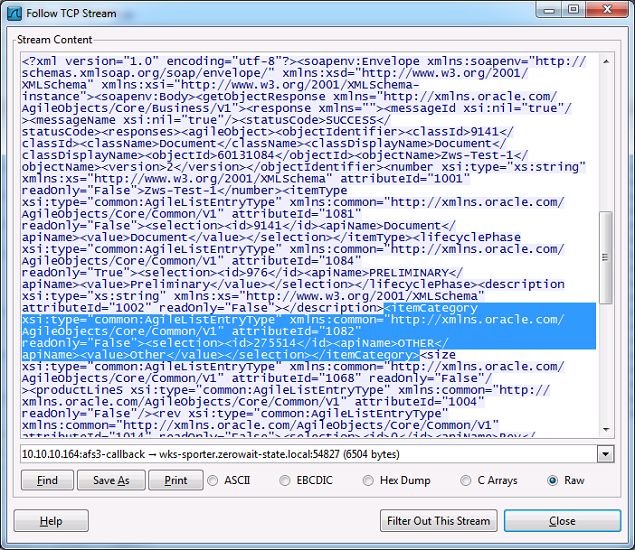Screen dimensions: 635x550
Task: Click the scroll up arrow of stream content
Action: 606,62
